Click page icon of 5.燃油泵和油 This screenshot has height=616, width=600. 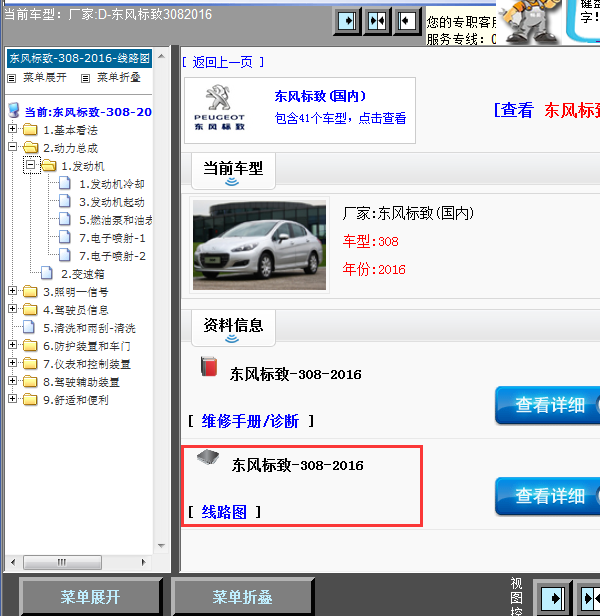coord(65,219)
